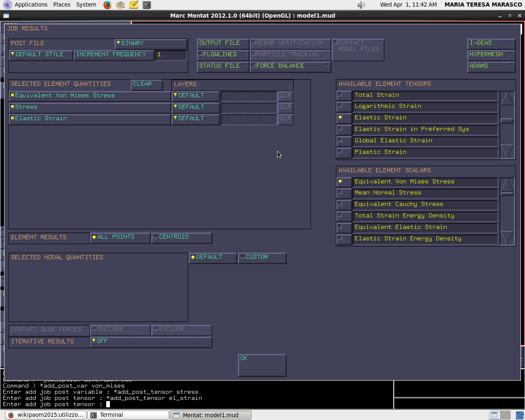Viewport: 525px width, 420px height.
Task: Open the notes launcher icon in panel
Action: coord(134,5)
